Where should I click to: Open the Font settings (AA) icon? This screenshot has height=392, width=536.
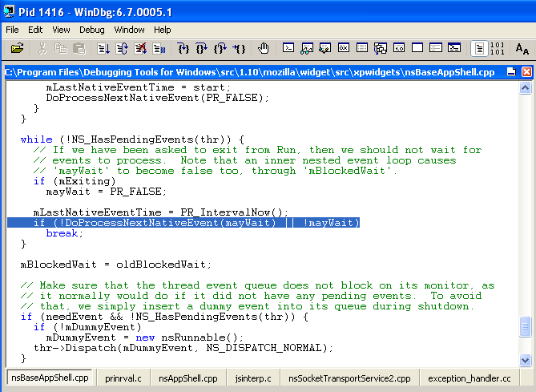tap(522, 49)
